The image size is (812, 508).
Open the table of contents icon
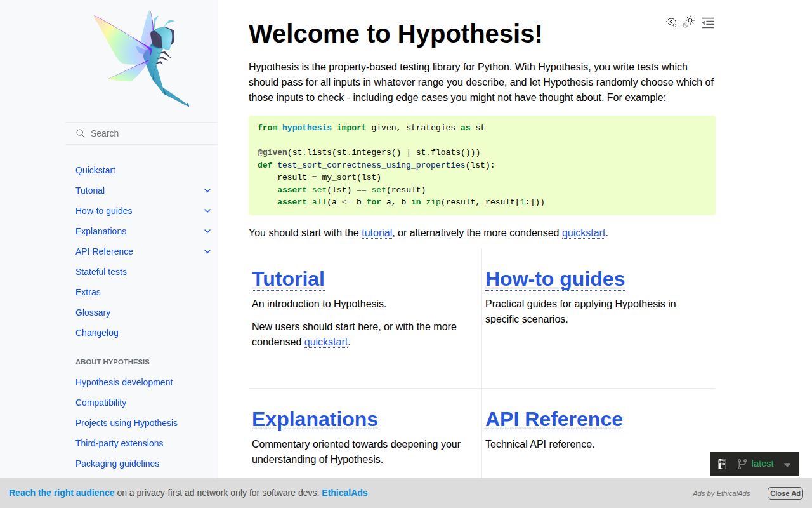pos(708,23)
